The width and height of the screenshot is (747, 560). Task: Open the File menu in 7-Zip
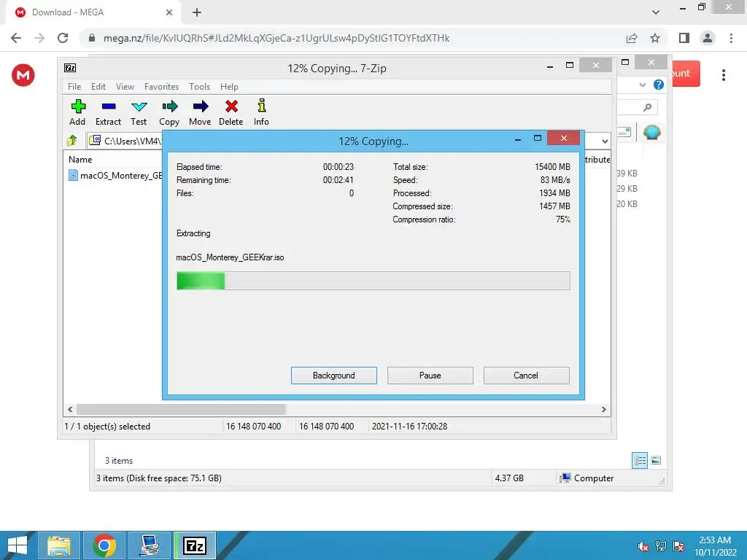coord(74,87)
